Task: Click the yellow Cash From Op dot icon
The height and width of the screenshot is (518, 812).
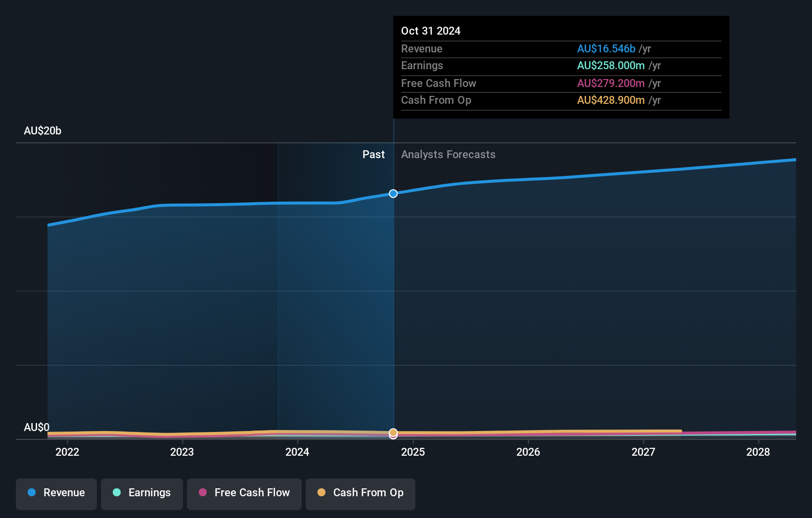Action: tap(322, 492)
